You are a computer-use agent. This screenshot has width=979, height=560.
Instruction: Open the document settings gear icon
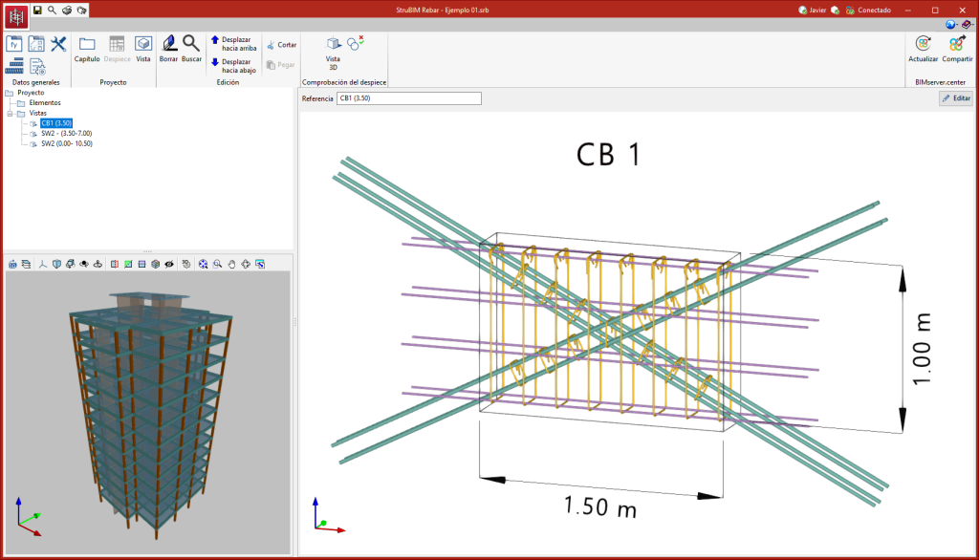(x=37, y=66)
